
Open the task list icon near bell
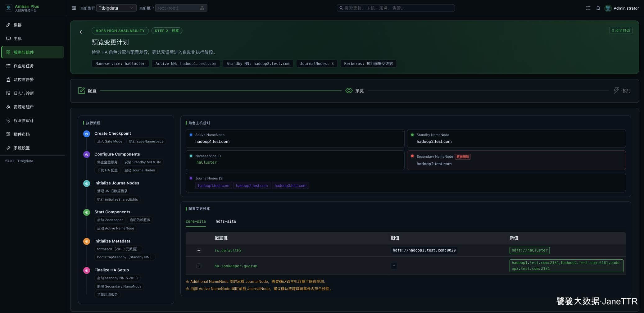(x=588, y=8)
